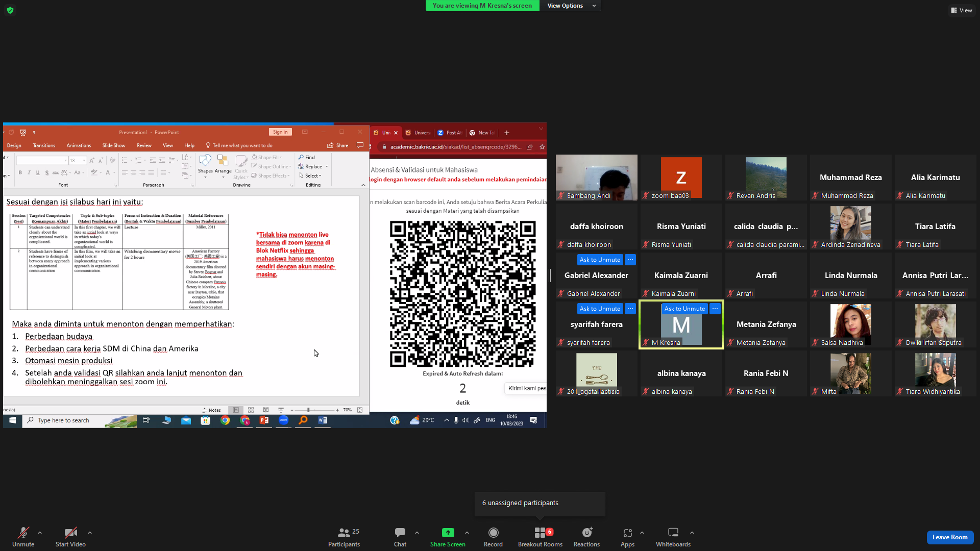
Task: Click the Zoom icon in the shared taskbar
Action: [283, 420]
